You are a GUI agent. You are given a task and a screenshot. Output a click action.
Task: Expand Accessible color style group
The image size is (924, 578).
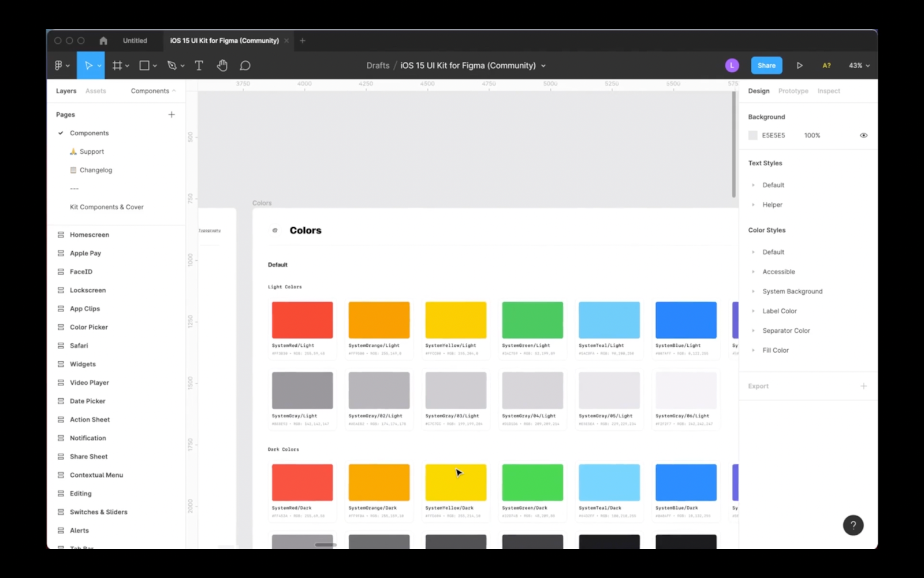pyautogui.click(x=753, y=272)
